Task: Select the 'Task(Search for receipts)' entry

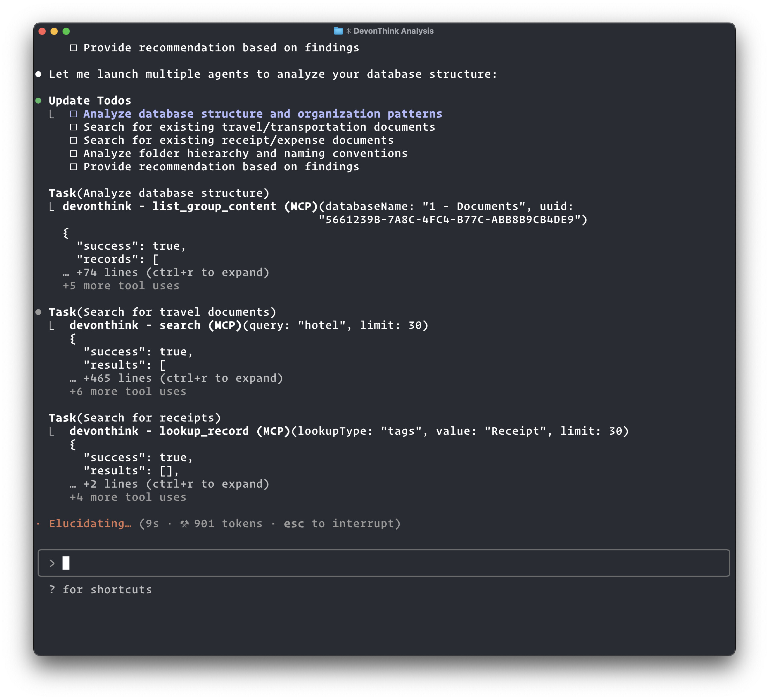Action: [x=135, y=418]
